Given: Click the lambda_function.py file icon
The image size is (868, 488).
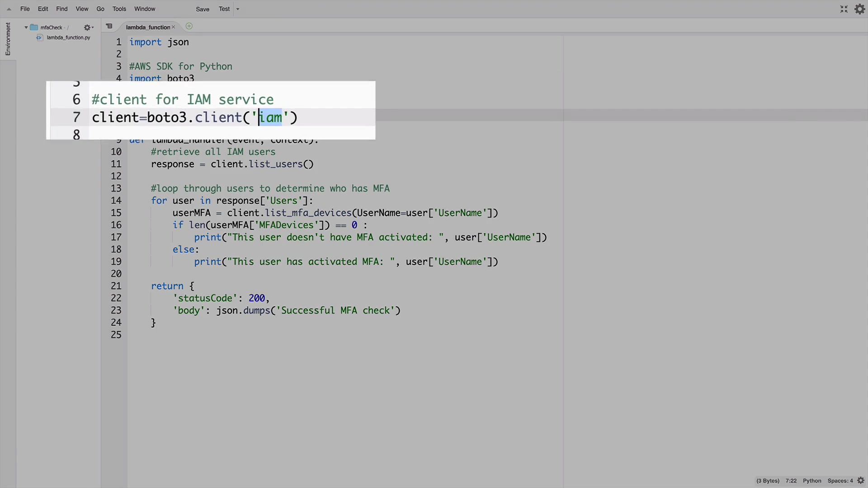Looking at the screenshot, I should coord(39,38).
